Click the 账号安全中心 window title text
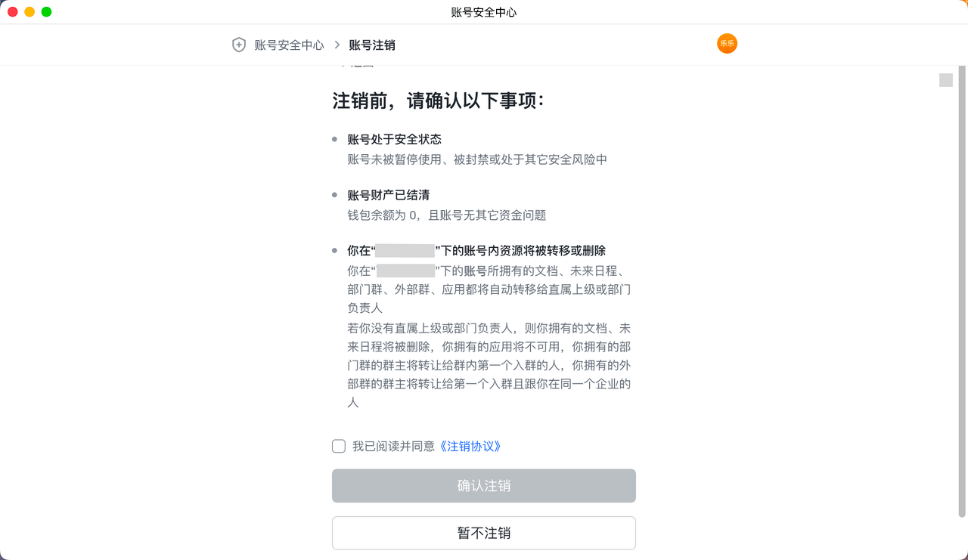This screenshot has width=968, height=560. (x=483, y=12)
